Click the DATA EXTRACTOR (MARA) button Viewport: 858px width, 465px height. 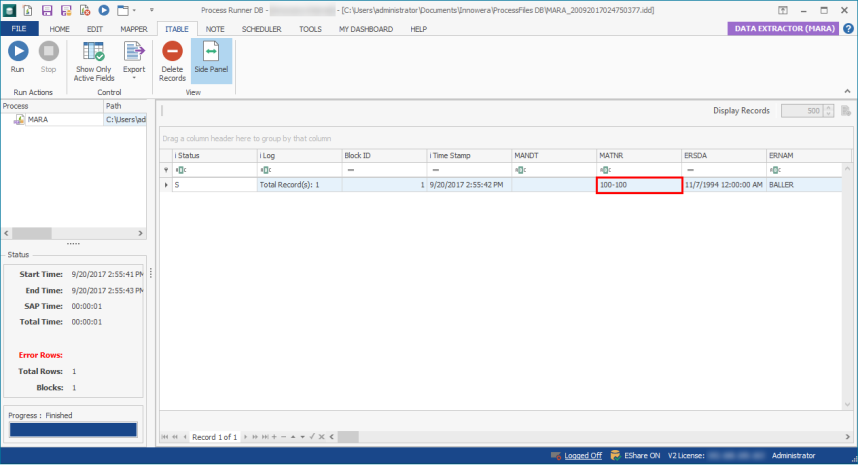[785, 28]
